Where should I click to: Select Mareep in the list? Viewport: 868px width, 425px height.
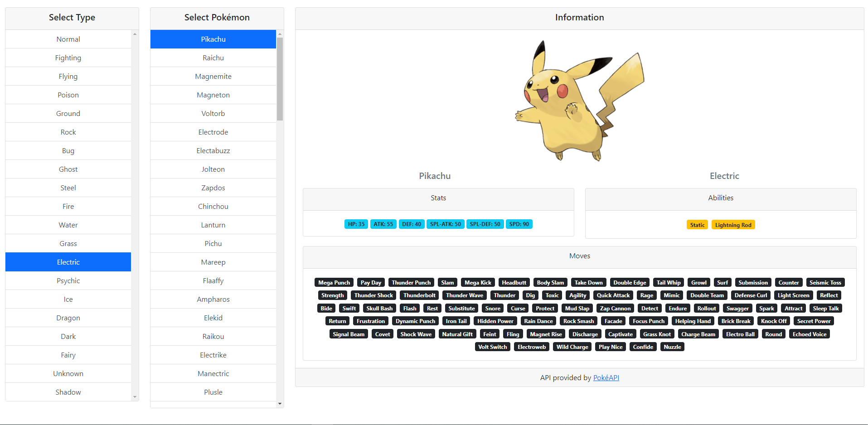coord(213,262)
